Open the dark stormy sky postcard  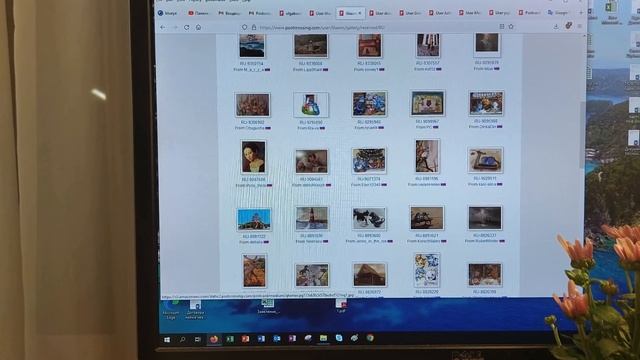484,218
